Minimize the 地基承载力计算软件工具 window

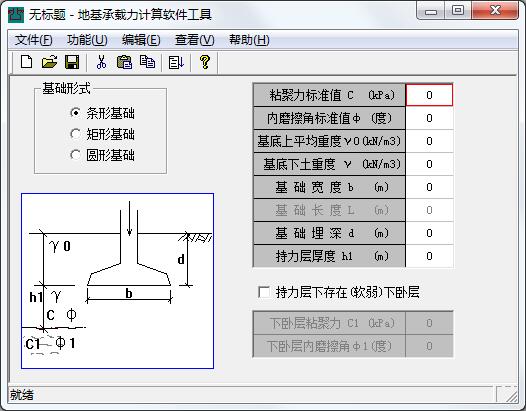click(431, 11)
